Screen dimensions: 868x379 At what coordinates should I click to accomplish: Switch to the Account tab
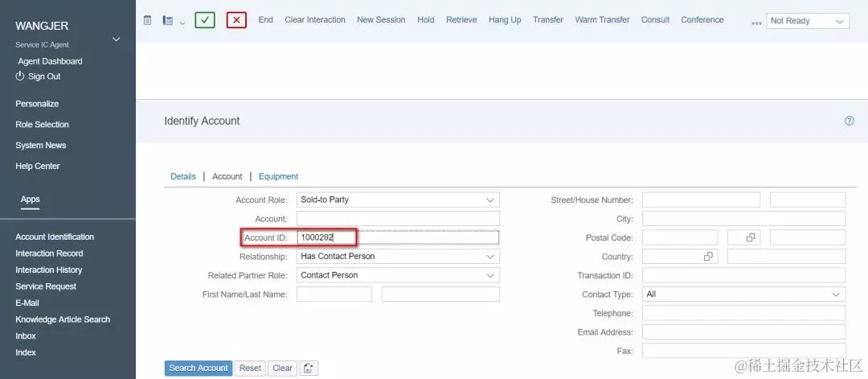click(x=227, y=176)
